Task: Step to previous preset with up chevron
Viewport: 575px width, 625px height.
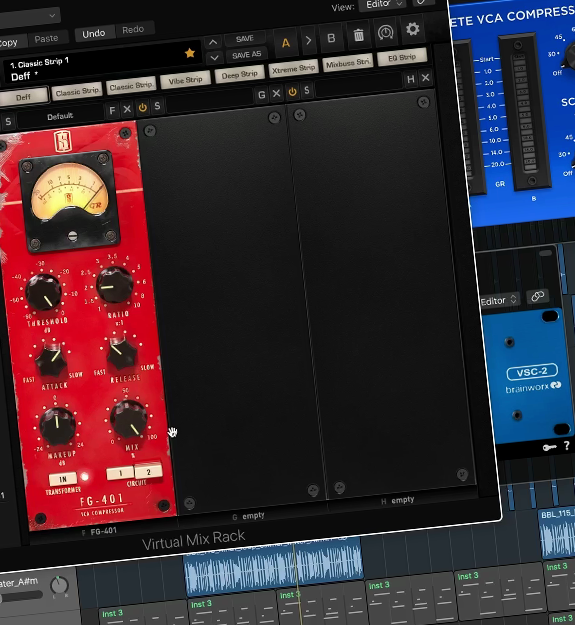Action: tap(213, 43)
